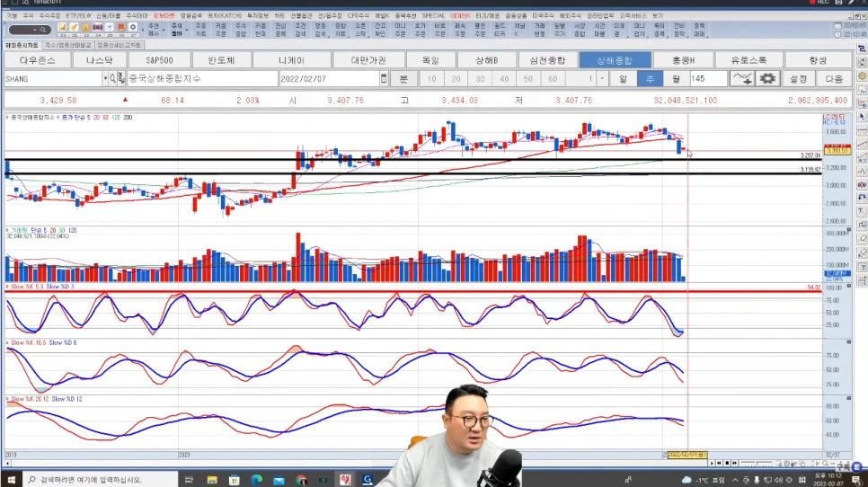This screenshot has width=868, height=487.
Task: Open the 차트 menu
Action: (279, 16)
